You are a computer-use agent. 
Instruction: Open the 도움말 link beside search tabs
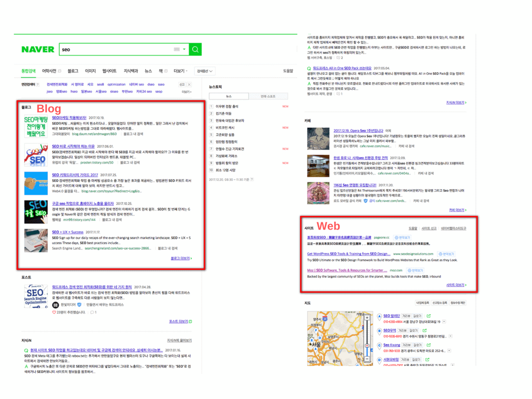[x=288, y=71]
